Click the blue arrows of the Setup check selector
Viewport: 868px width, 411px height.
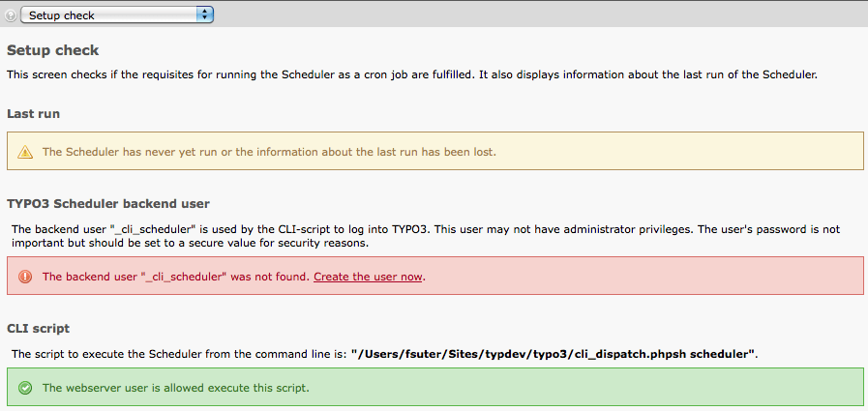(x=204, y=15)
